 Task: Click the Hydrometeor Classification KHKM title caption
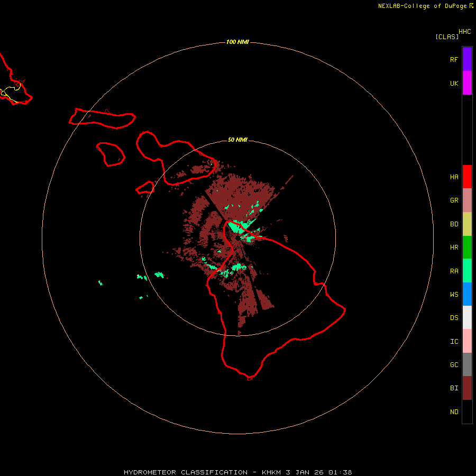tap(237, 472)
